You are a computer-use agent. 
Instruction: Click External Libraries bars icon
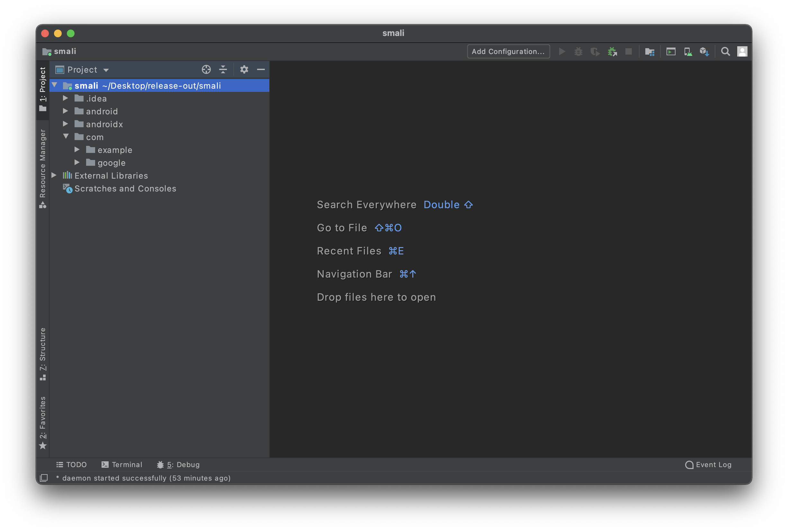[x=67, y=175]
